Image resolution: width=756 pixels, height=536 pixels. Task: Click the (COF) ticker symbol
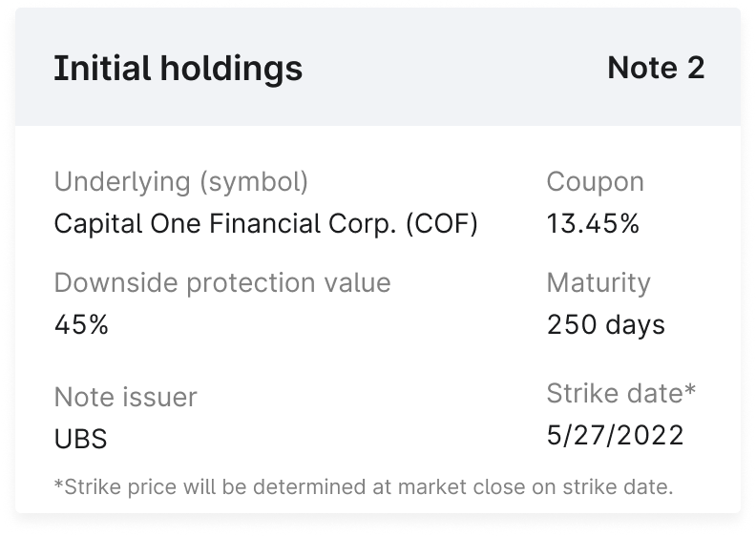tap(441, 224)
